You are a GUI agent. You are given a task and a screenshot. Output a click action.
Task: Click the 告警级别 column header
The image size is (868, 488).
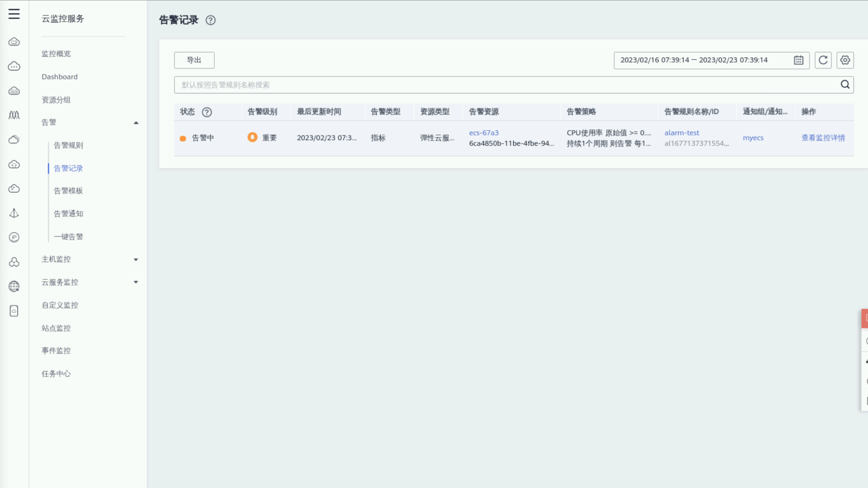point(262,111)
